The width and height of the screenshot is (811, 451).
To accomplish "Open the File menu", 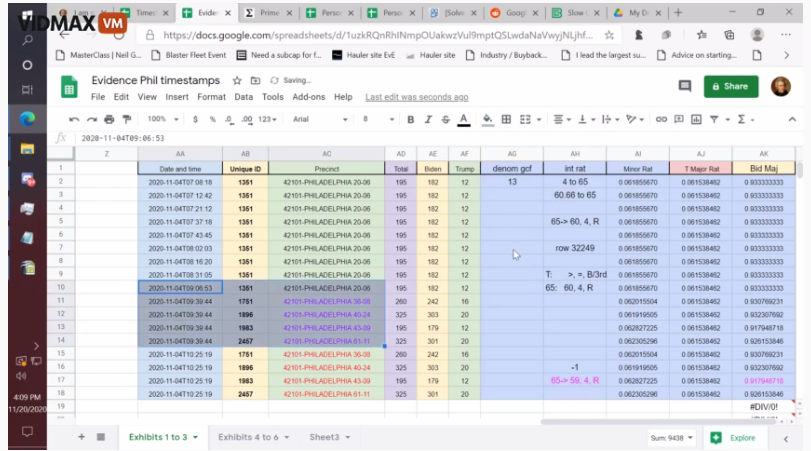I will (x=98, y=97).
